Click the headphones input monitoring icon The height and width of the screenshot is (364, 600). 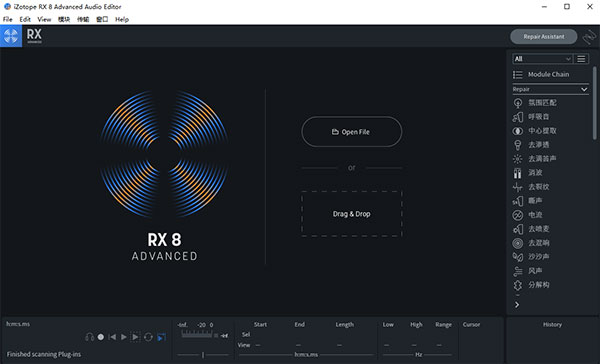point(90,337)
